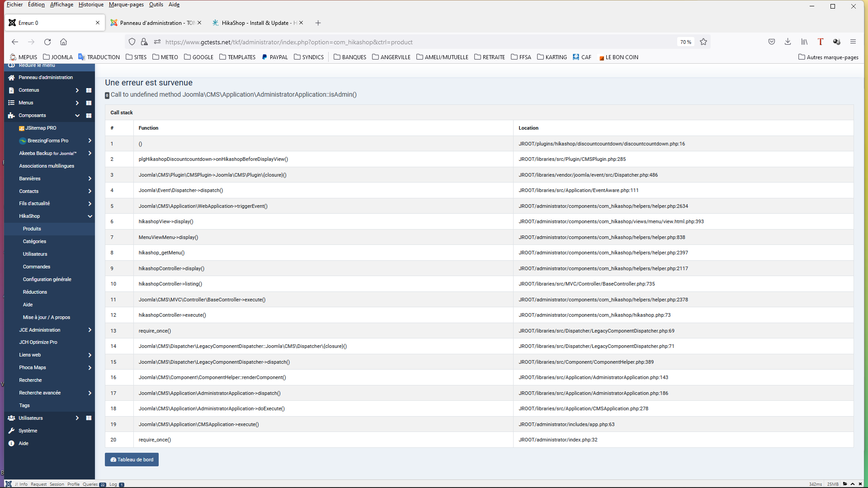Open Configuration générale in HikaShop menu

click(47, 280)
